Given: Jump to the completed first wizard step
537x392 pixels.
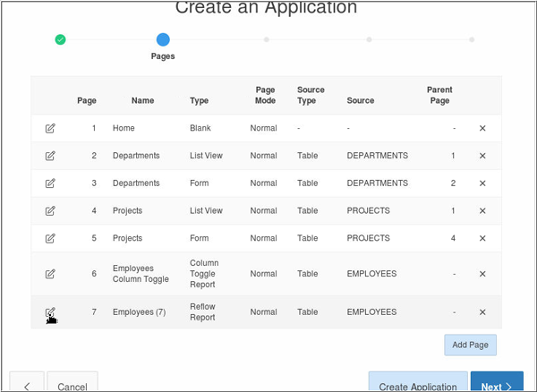Looking at the screenshot, I should click(60, 39).
